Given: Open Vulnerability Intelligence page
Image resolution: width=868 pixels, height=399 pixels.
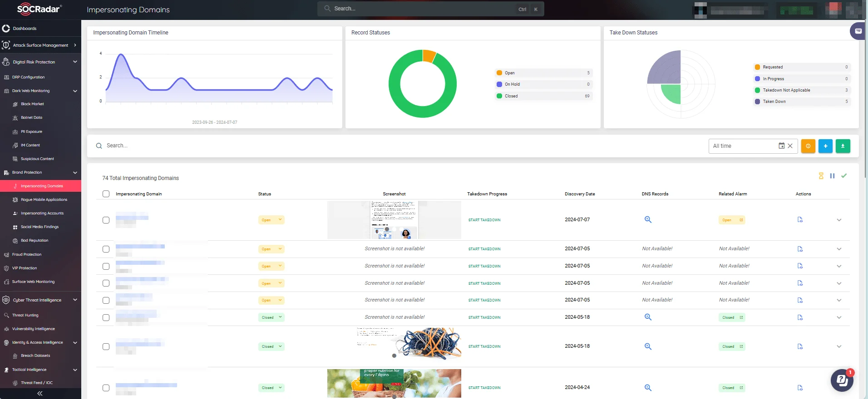Looking at the screenshot, I should point(33,329).
